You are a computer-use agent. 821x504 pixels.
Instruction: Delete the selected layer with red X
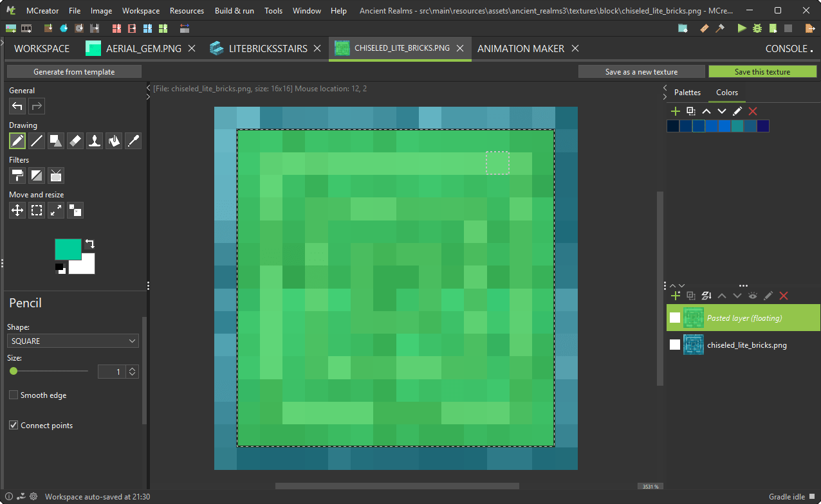point(784,296)
